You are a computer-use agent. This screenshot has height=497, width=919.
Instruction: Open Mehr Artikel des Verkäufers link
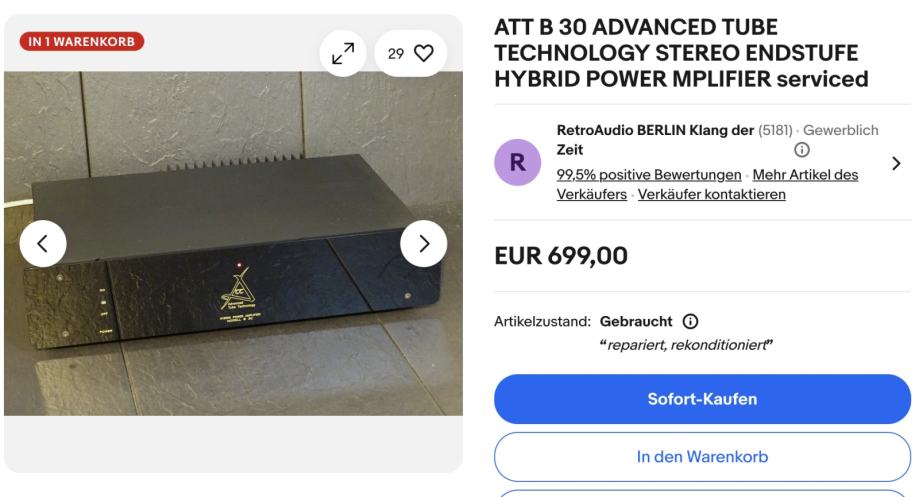707,185
